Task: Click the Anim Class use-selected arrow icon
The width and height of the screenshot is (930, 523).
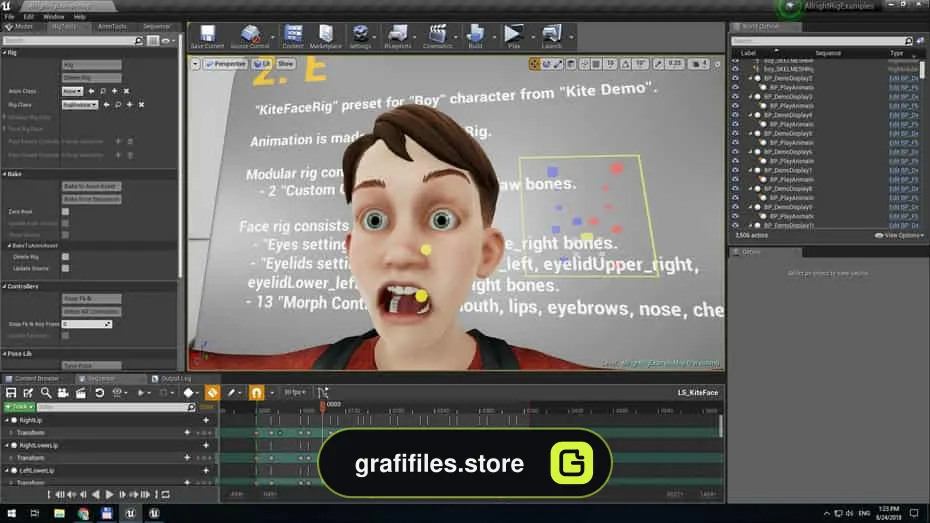Action: (x=91, y=91)
